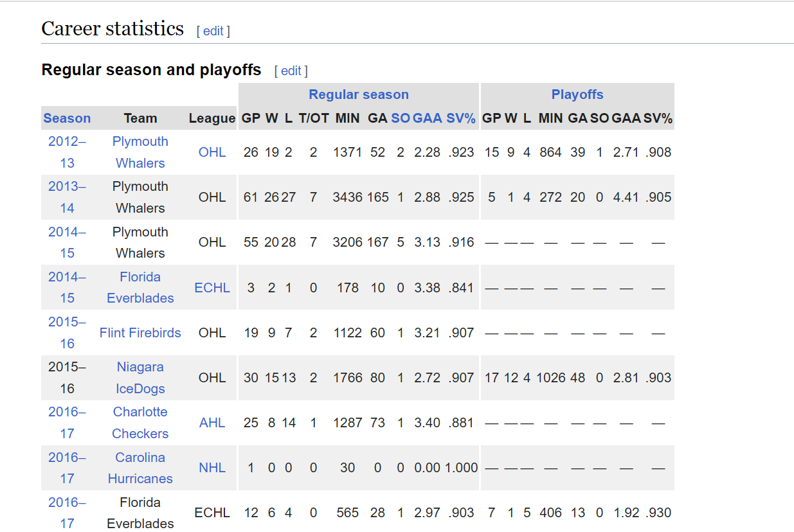Open the Carolina Hurricanes team link

point(140,468)
